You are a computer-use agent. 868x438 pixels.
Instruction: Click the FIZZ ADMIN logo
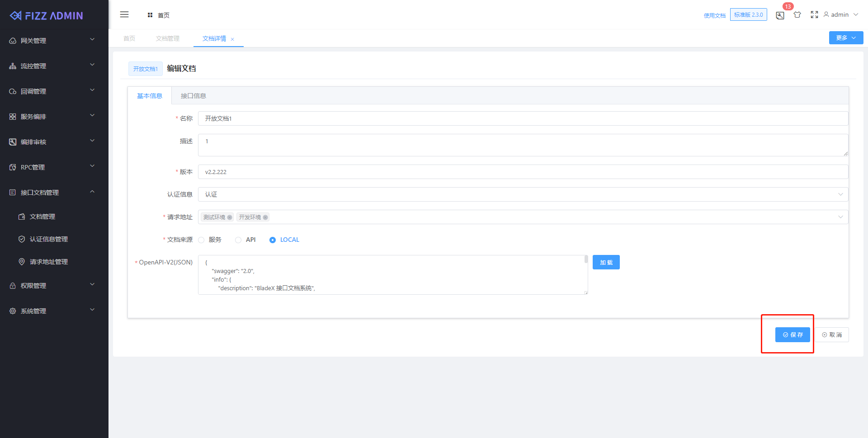coord(47,16)
